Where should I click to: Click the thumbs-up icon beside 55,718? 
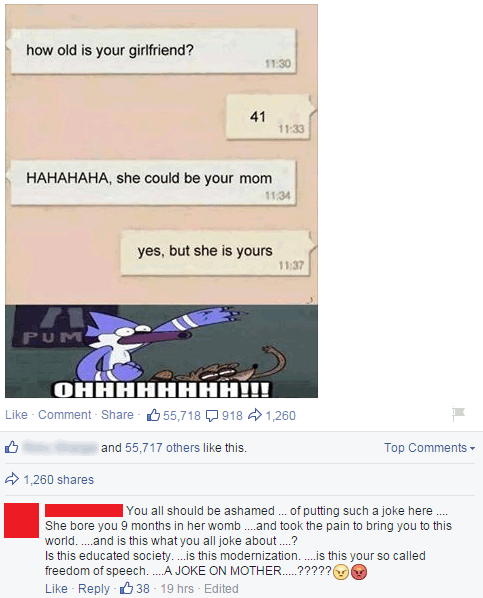pyautogui.click(x=153, y=415)
